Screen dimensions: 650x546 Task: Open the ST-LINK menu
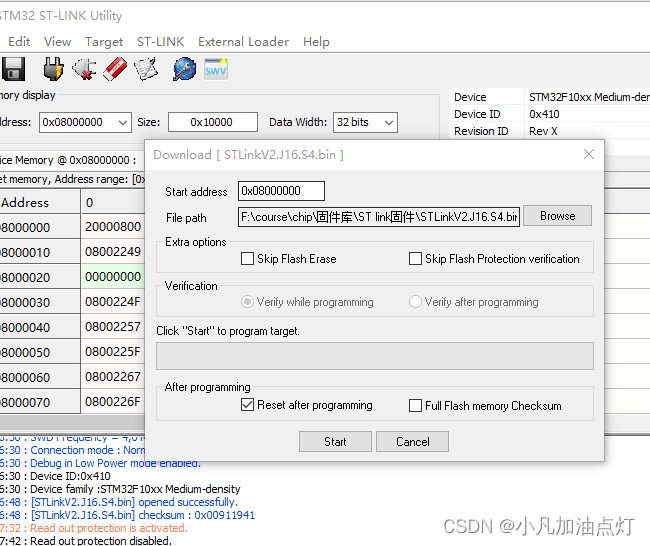161,42
